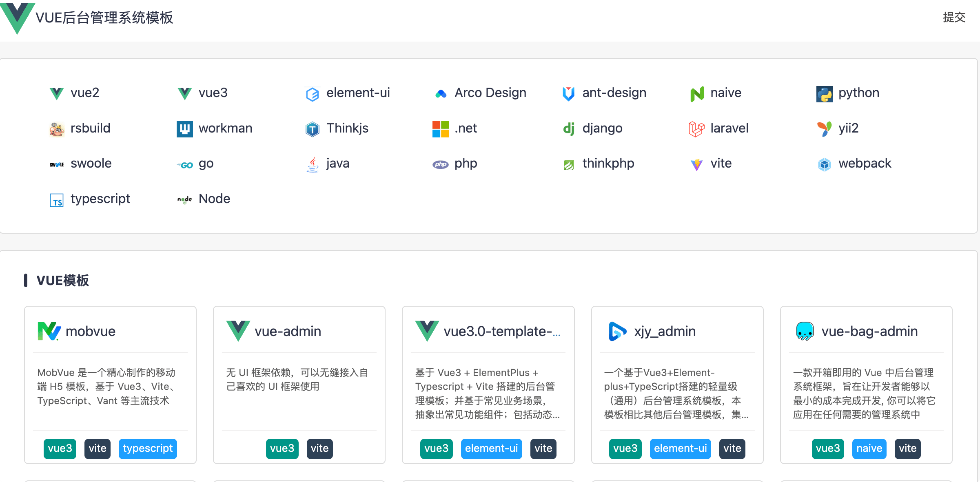Open the xjy_admin template title
Image resolution: width=980 pixels, height=482 pixels.
pos(665,332)
